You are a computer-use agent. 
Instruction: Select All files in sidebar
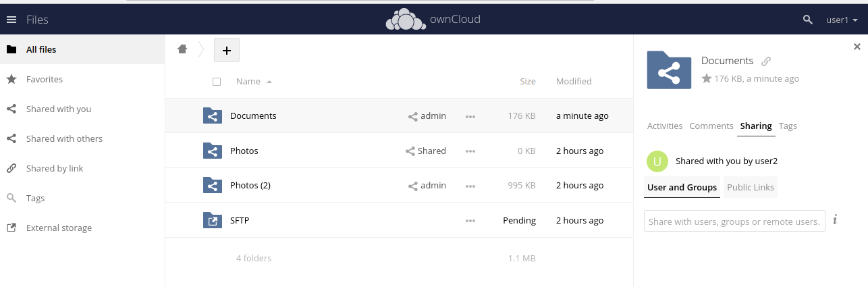(x=82, y=49)
